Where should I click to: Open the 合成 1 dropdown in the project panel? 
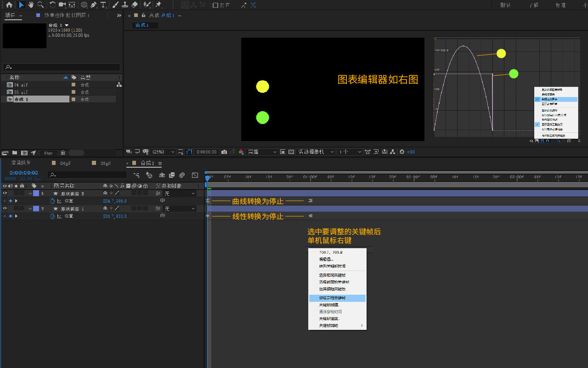67,25
